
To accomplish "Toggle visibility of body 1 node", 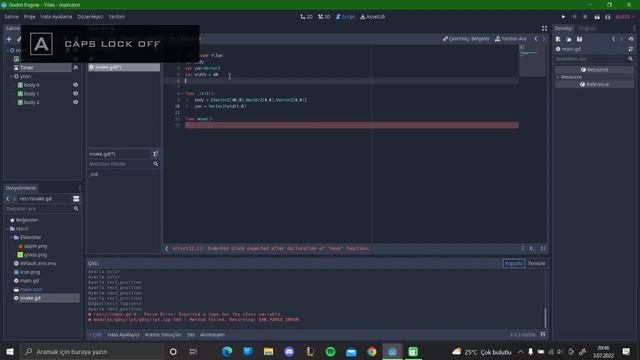I will pos(76,93).
